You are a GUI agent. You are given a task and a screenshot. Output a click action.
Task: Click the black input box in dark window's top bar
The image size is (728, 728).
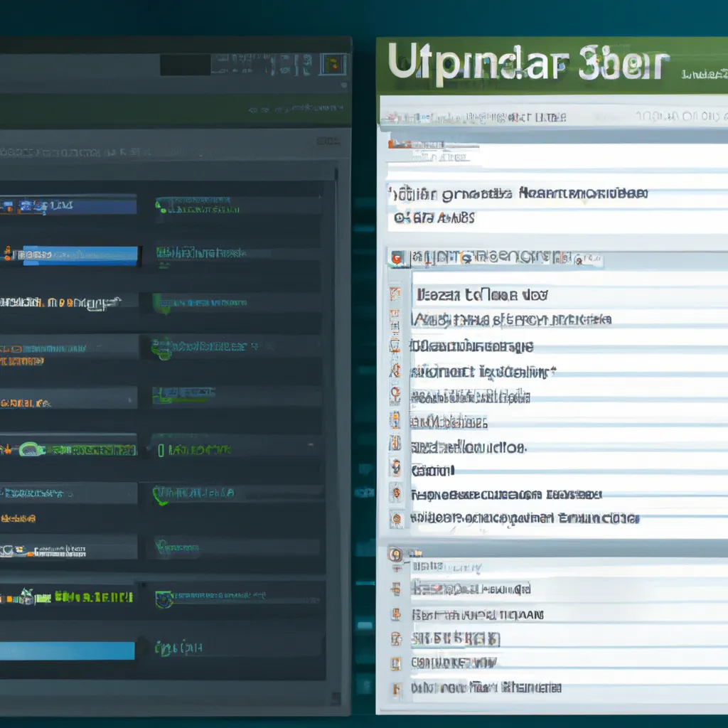pos(186,65)
